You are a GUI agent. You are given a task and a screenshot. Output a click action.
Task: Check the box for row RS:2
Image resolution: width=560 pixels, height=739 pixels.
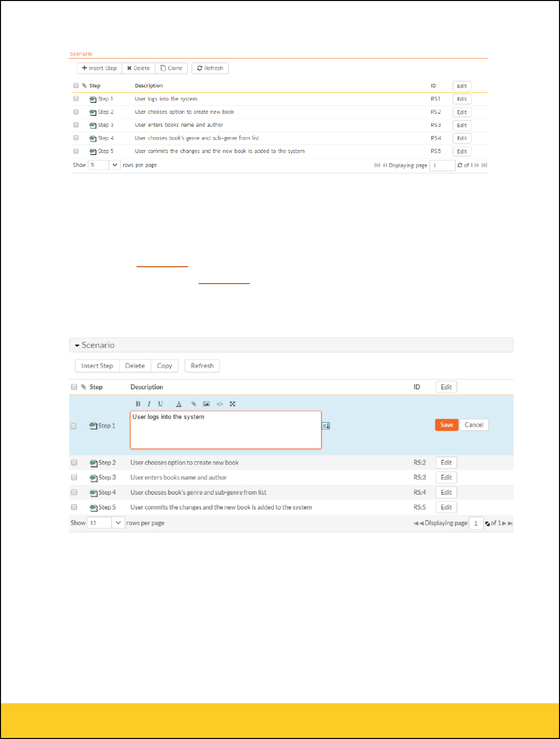pos(74,462)
